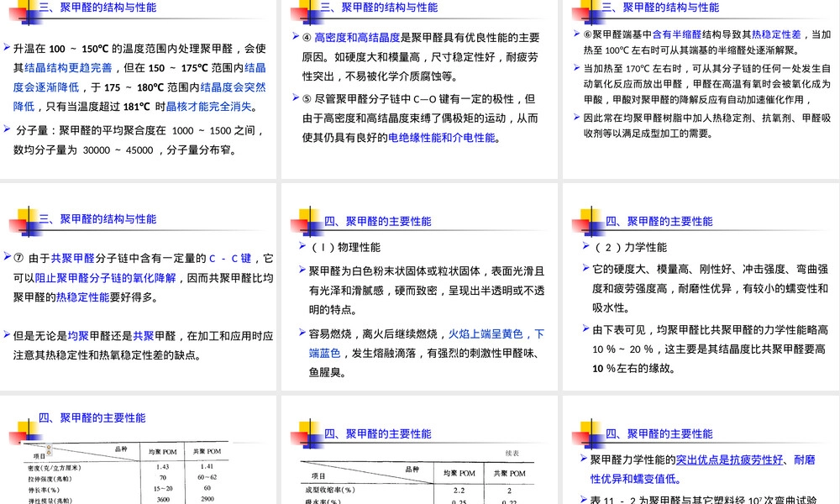Click the blue phrase 热稳定性能
Screen dimensions: 840x504
click(83, 297)
